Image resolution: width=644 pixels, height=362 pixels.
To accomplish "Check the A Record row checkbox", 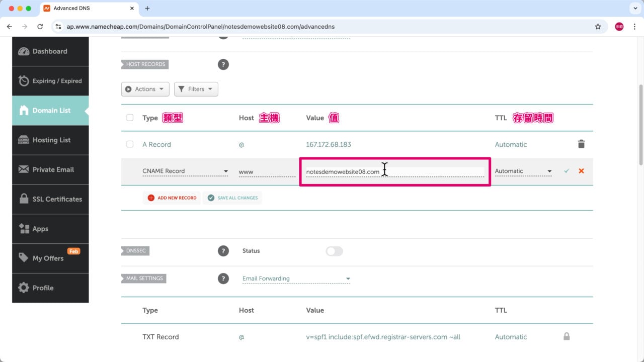I will 130,144.
